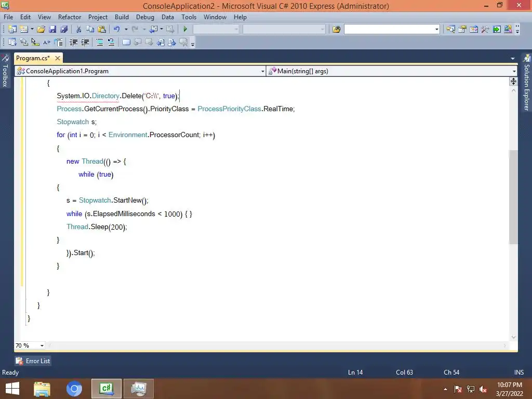Viewport: 532px width, 399px height.
Task: Open the Tools menu
Action: [189, 17]
